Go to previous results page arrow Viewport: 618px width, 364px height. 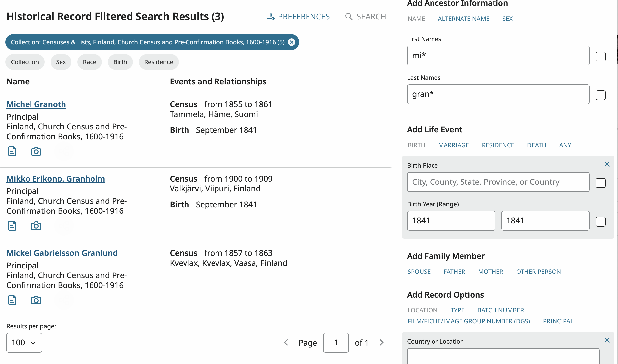click(286, 342)
